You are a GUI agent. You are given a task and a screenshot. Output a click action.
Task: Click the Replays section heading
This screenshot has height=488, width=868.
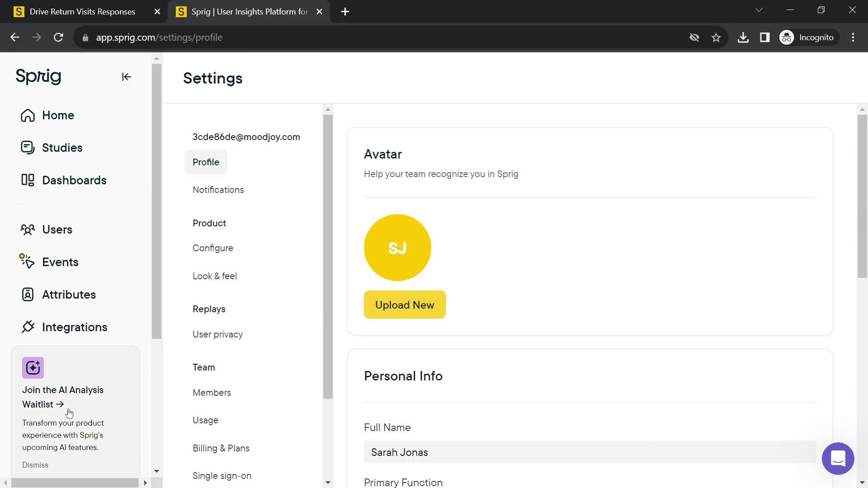coord(209,309)
